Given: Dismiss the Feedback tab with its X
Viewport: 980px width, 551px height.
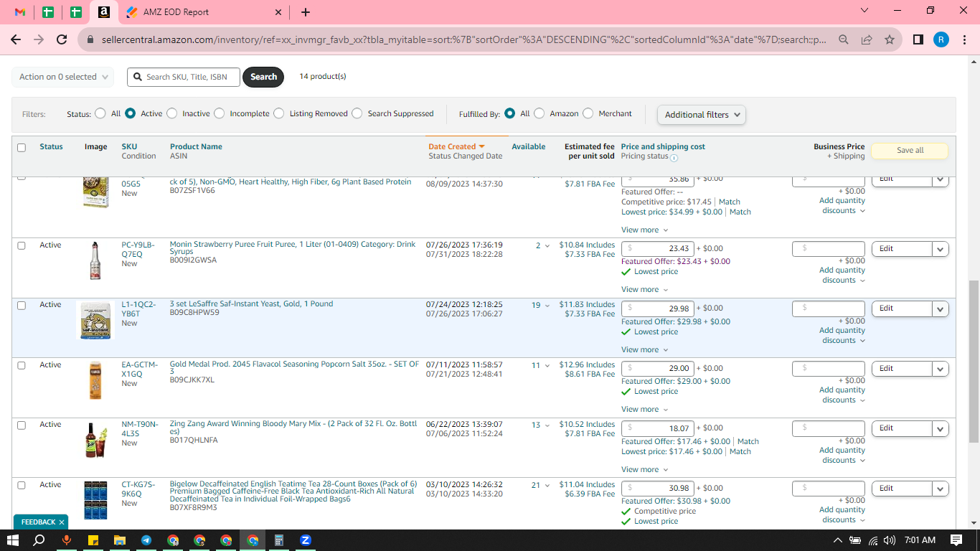Looking at the screenshot, I should tap(62, 522).
